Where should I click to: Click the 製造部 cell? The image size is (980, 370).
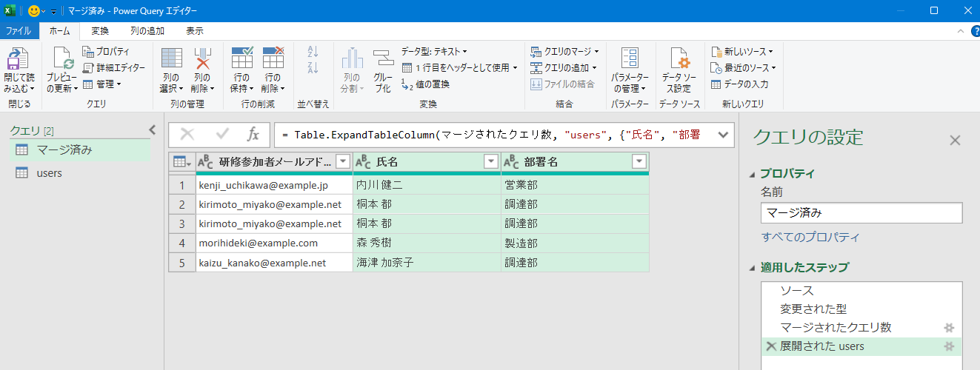[575, 243]
